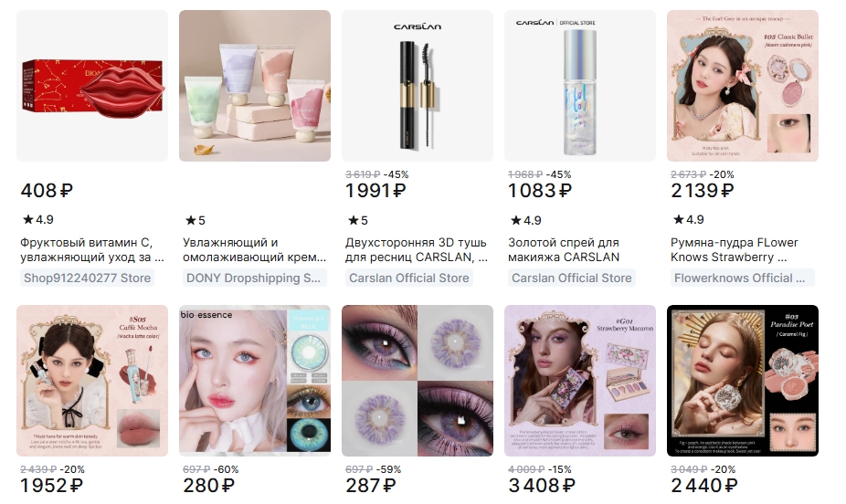Open Carslan Official Store under makeup spray
This screenshot has height=504, width=846.
[x=571, y=278]
